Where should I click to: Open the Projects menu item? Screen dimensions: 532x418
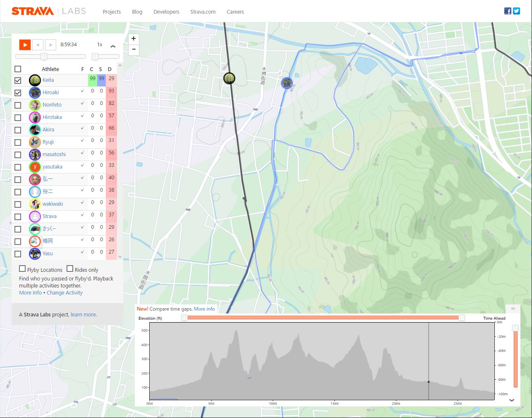(x=112, y=12)
